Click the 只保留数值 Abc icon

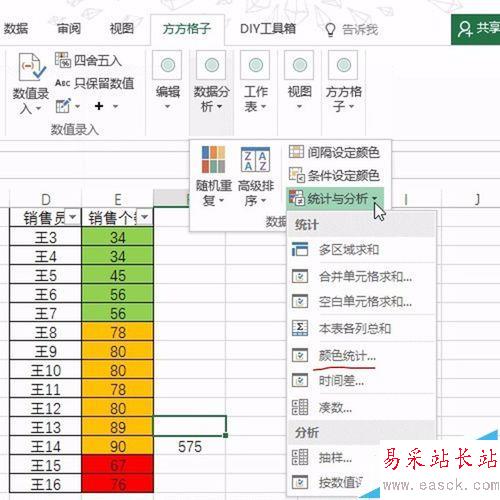click(x=62, y=83)
